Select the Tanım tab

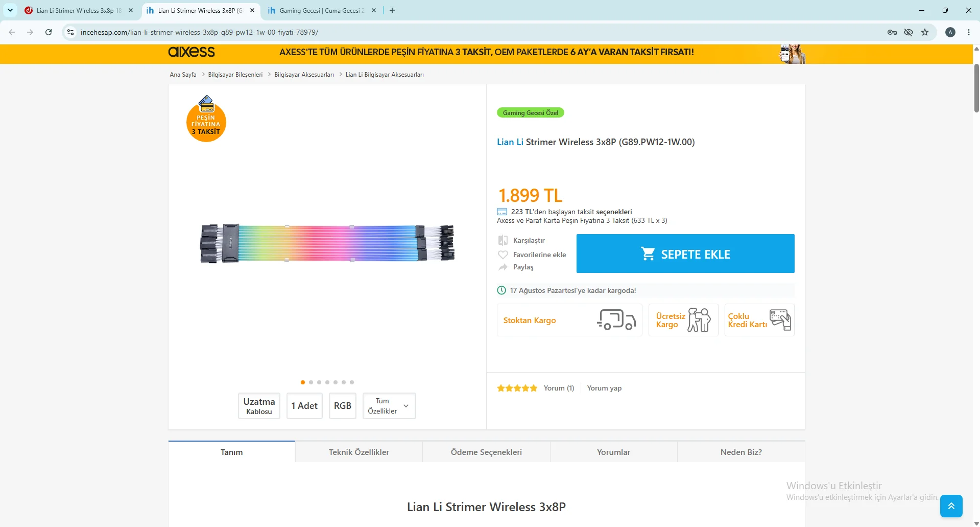(x=232, y=452)
